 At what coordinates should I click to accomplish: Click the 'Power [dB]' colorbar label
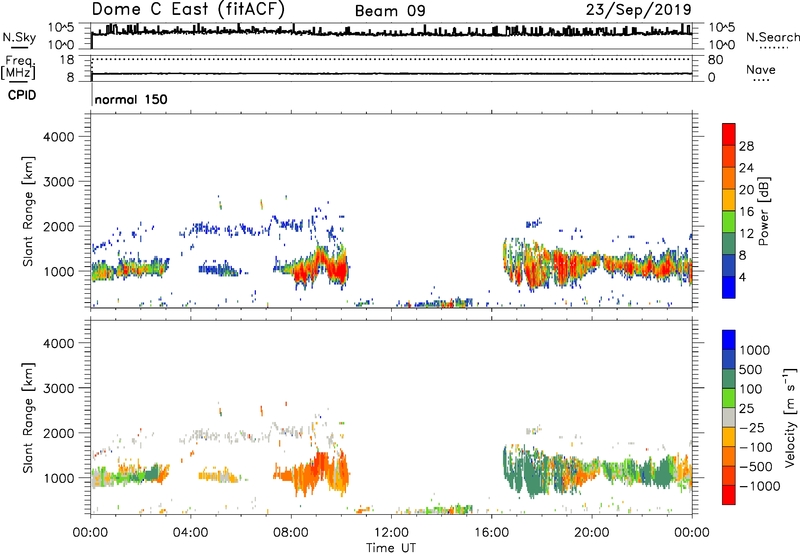(x=763, y=211)
